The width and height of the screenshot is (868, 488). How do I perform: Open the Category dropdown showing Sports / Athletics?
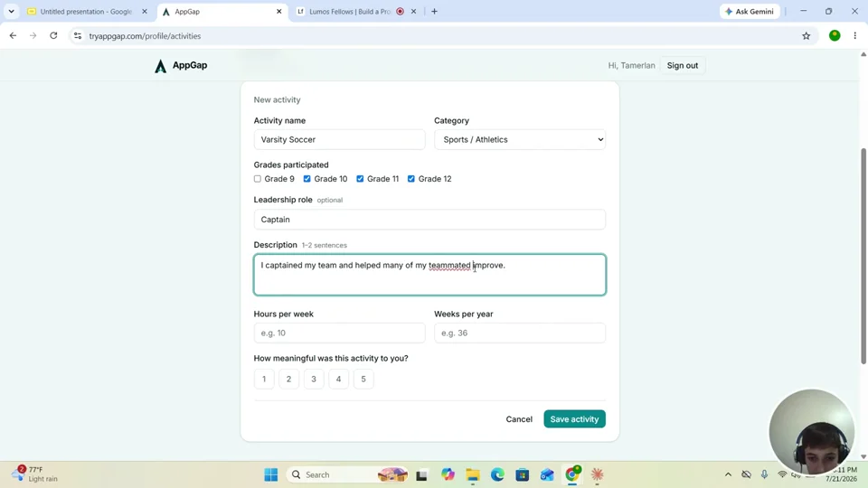point(520,139)
